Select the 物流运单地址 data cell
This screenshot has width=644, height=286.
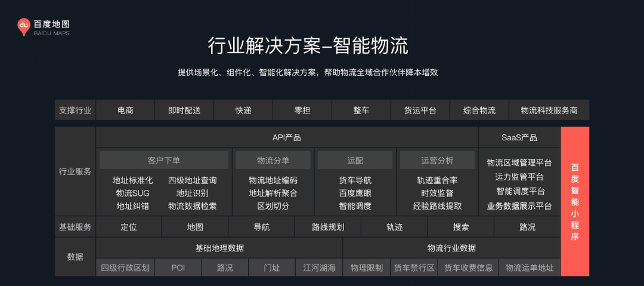click(530, 268)
